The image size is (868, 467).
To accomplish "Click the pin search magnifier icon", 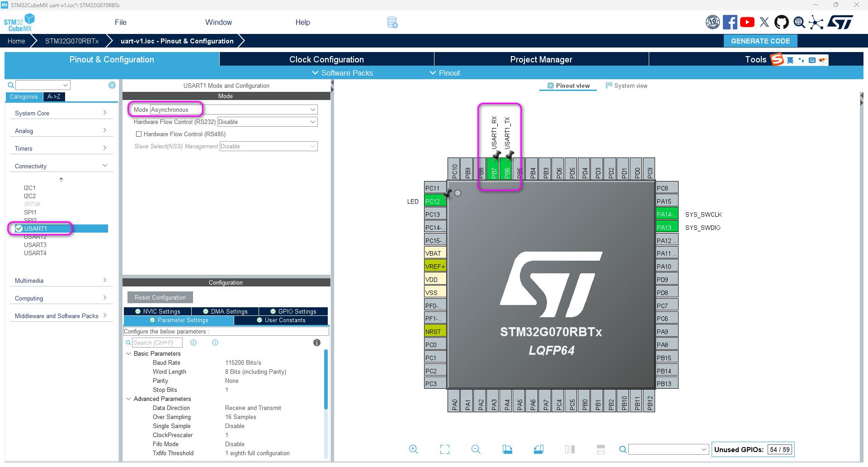I will pyautogui.click(x=623, y=449).
